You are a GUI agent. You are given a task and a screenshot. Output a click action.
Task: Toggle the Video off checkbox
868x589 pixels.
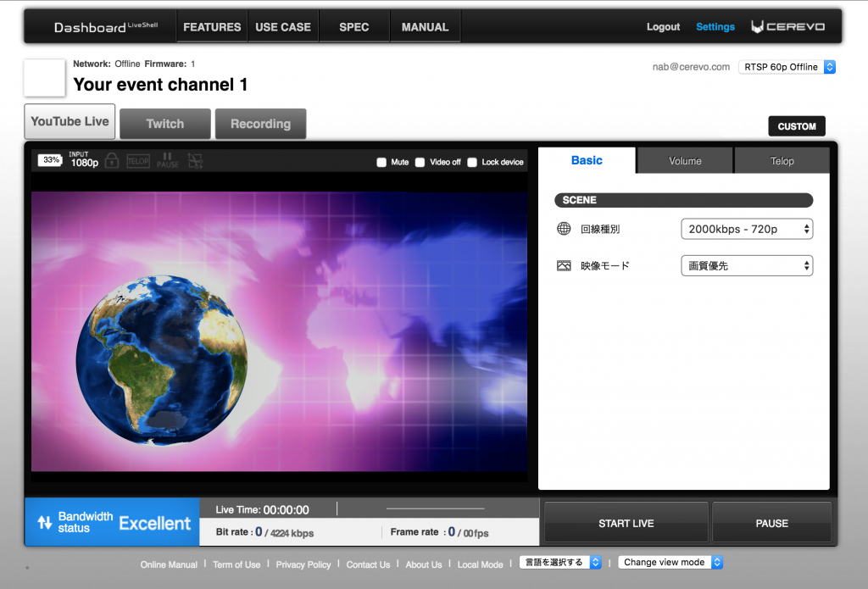point(420,162)
